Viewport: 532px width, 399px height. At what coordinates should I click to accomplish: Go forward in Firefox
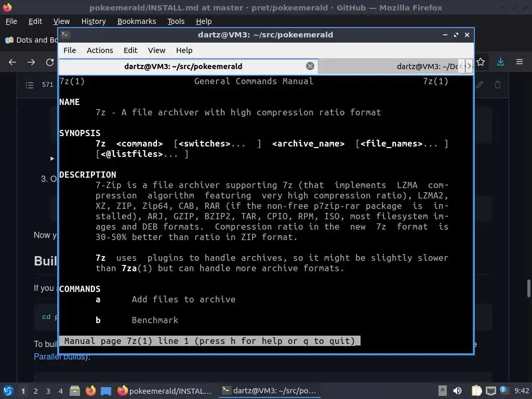(x=31, y=62)
